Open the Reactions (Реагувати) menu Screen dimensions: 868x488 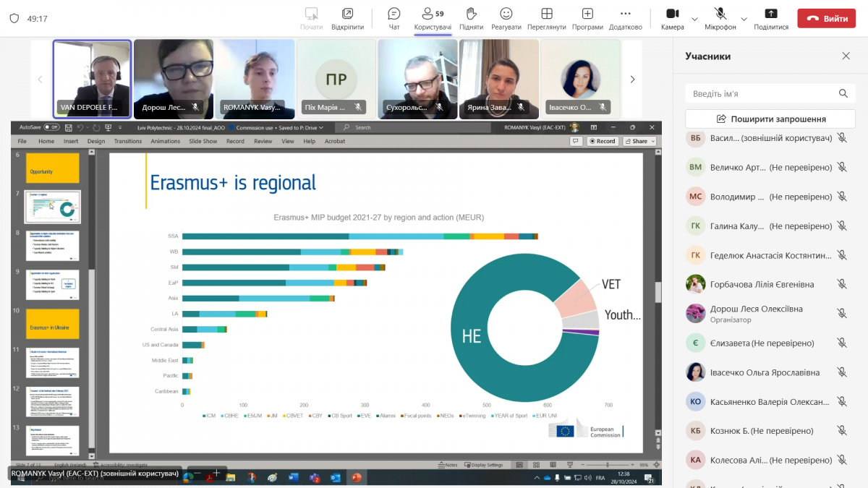click(506, 18)
